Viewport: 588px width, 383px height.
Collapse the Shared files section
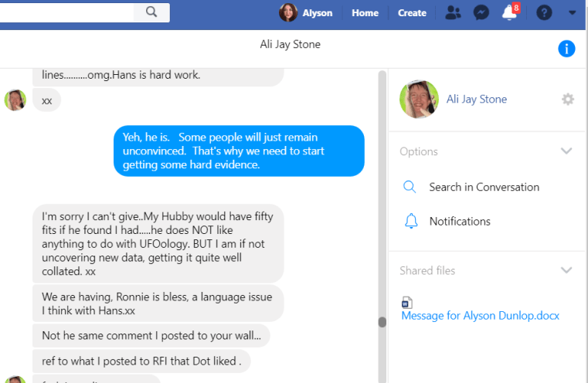[x=566, y=270]
